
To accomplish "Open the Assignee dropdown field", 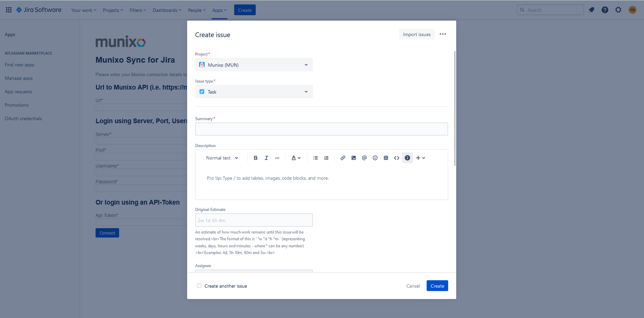I will point(254,271).
